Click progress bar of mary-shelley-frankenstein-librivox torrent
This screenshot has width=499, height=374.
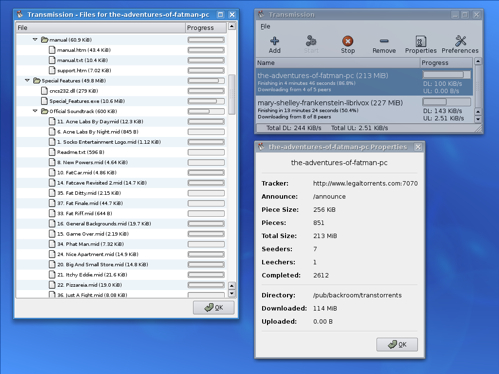click(447, 102)
